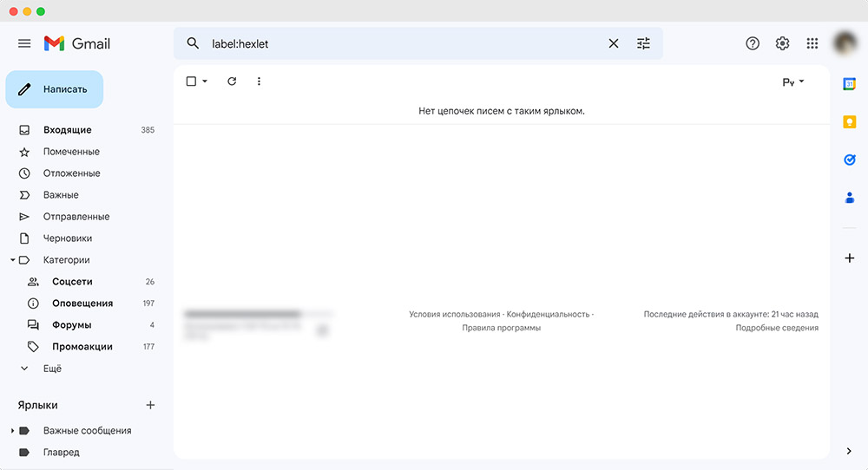Open the Важные сообщения label

click(x=87, y=430)
